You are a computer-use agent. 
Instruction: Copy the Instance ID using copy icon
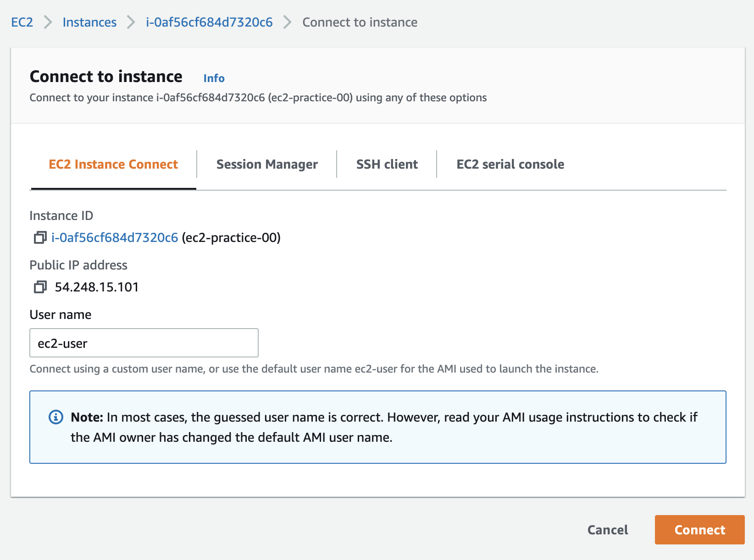(x=40, y=237)
